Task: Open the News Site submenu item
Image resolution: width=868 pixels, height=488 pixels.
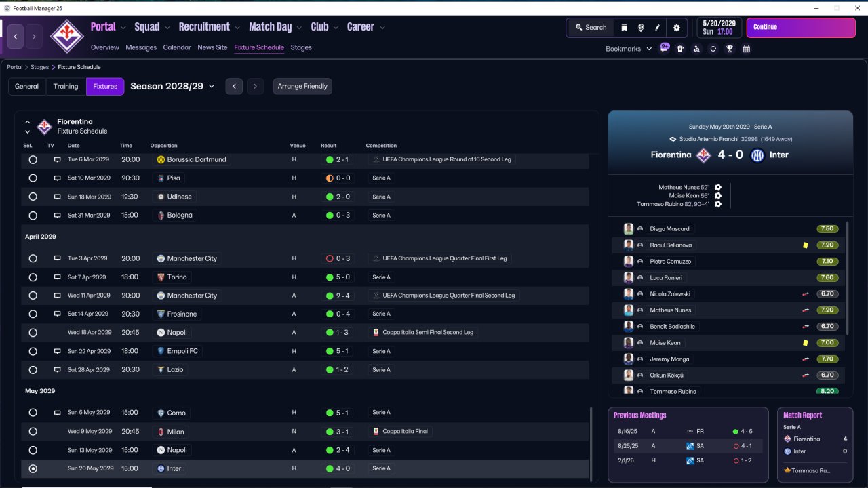Action: [212, 47]
